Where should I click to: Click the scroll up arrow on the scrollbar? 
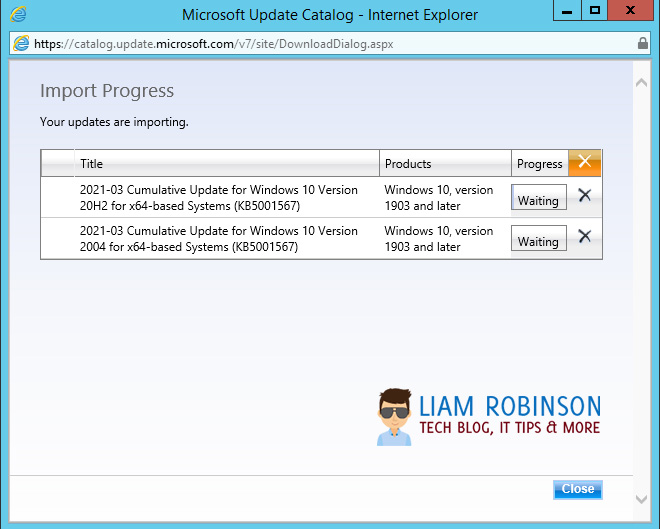tap(641, 83)
